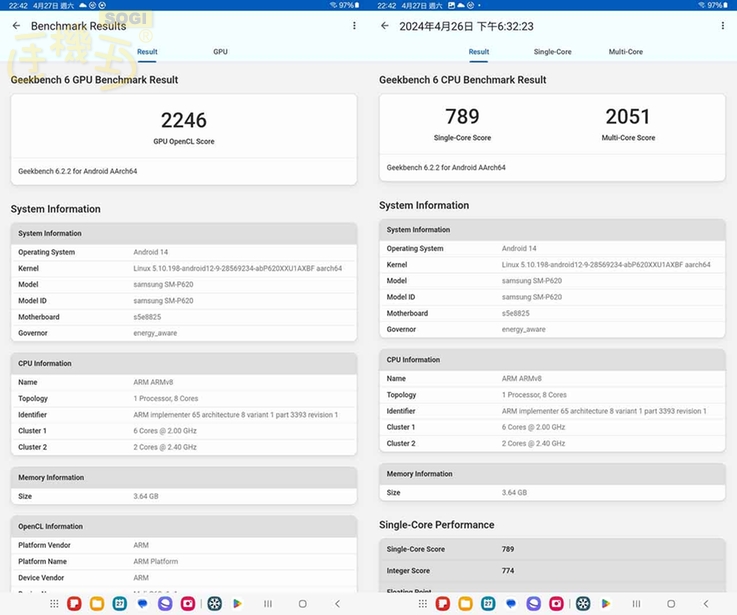The image size is (737, 615).
Task: Select Kernel value in CPU screen System Information
Action: (x=606, y=265)
